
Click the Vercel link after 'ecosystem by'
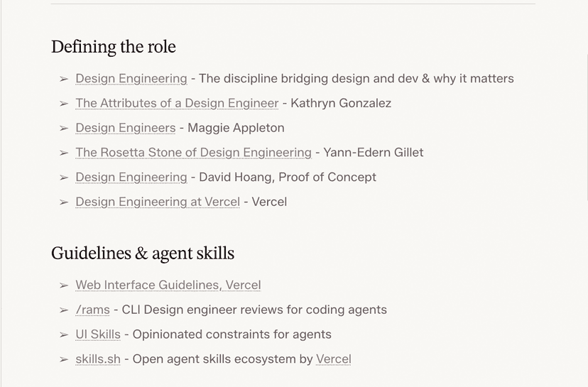tap(333, 359)
